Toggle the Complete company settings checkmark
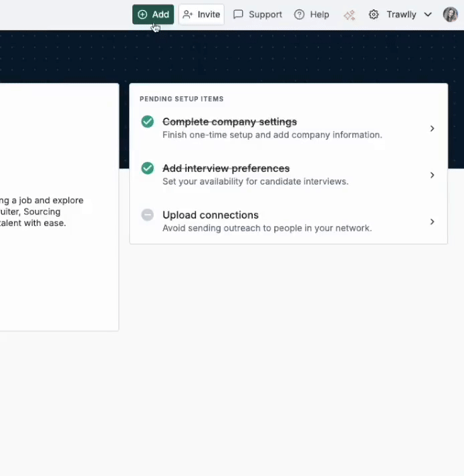Screen dimensions: 464x476 (x=148, y=122)
